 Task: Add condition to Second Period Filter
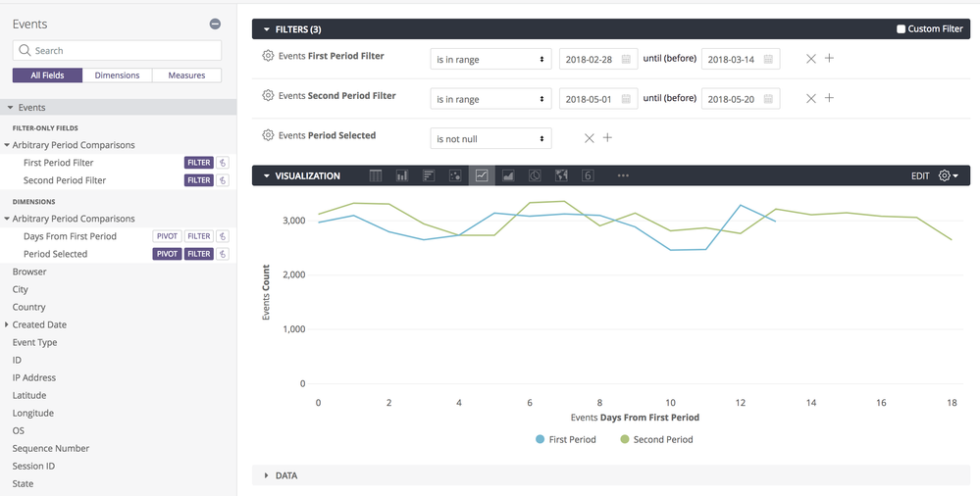point(829,98)
